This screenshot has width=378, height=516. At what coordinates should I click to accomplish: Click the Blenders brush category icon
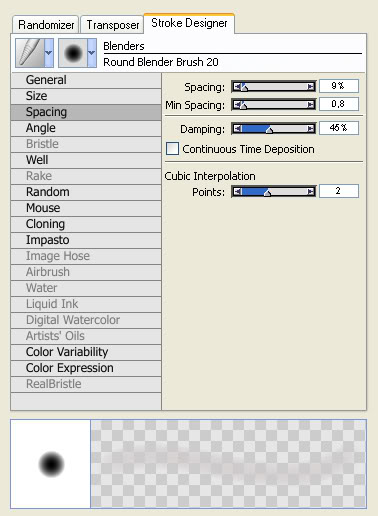[x=30, y=53]
